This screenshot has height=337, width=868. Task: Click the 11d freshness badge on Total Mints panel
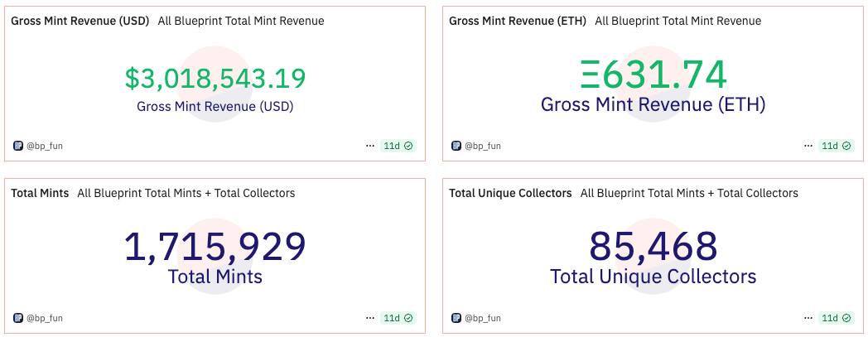pos(398,318)
